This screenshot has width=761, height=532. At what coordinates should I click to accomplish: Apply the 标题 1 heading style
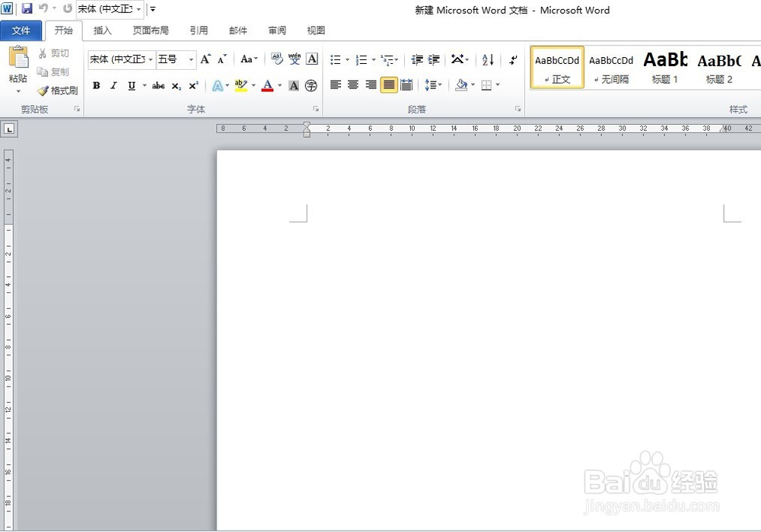665,68
